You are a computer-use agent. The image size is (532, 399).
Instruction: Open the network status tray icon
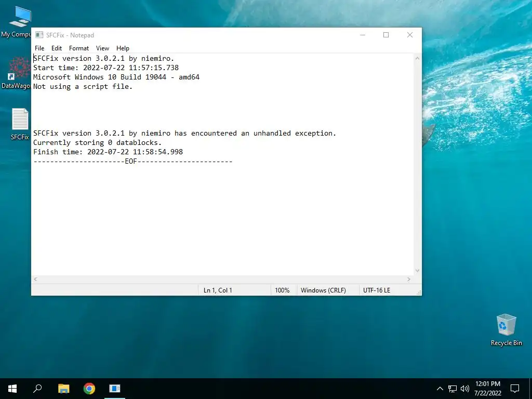click(453, 389)
